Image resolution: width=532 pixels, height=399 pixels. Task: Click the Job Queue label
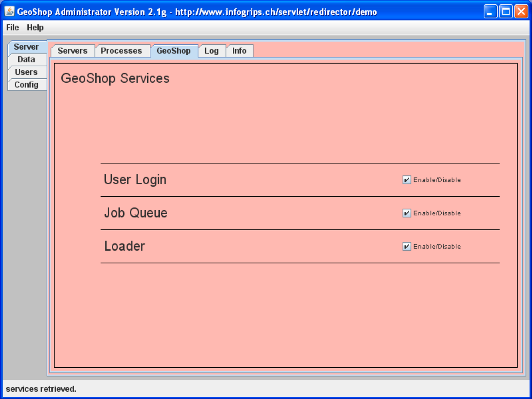point(136,213)
